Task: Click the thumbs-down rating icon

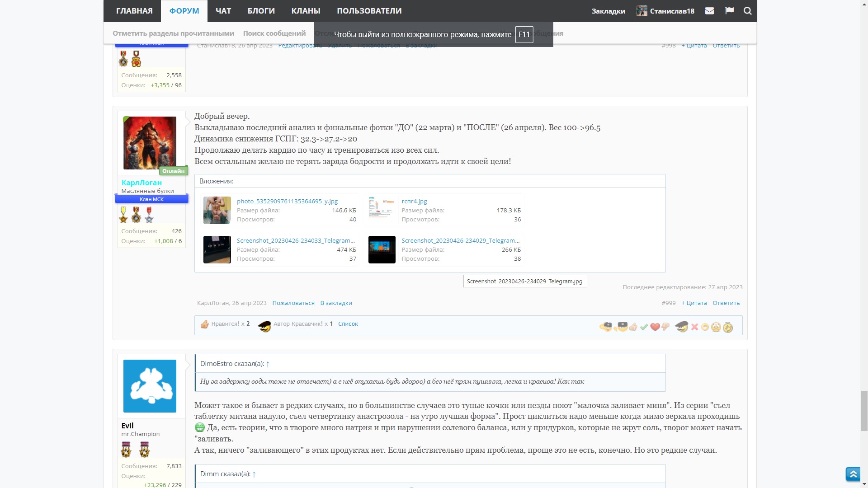Action: click(x=665, y=327)
